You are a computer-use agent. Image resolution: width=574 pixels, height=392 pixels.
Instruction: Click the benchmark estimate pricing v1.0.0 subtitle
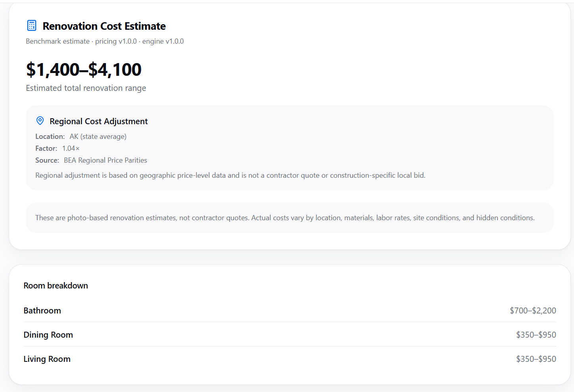point(105,41)
